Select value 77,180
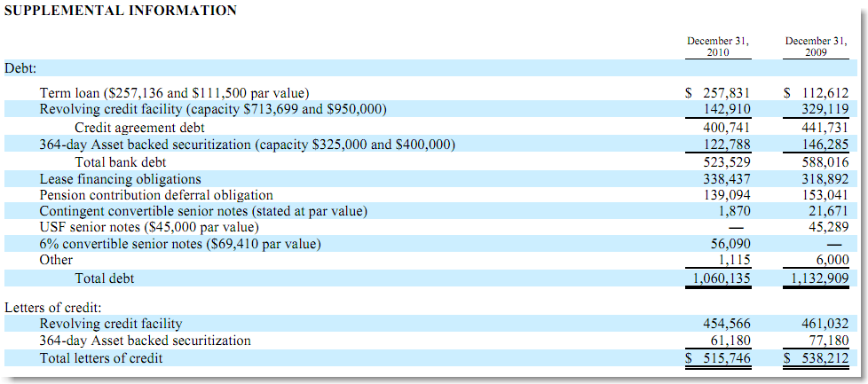The width and height of the screenshot is (868, 384). coord(829,341)
